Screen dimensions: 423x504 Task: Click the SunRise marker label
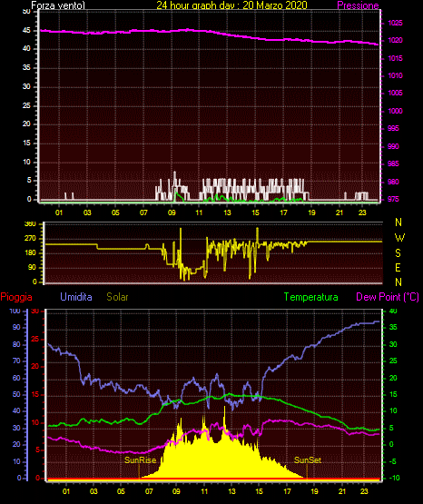click(x=140, y=460)
